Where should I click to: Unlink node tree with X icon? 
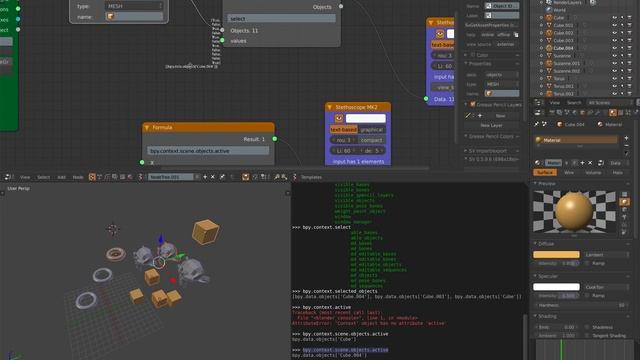point(213,177)
